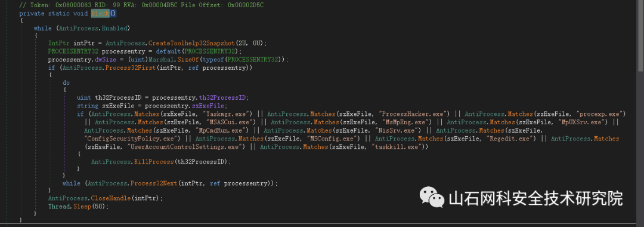Click the "private" access modifier keyword
Viewport: 644px width, 227px height.
[32, 14]
